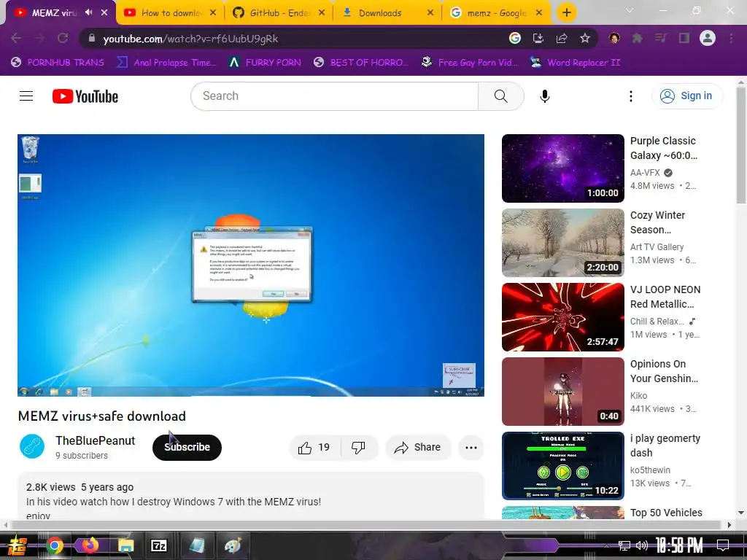Install app icon in the address bar
747x560 pixels.
point(538,39)
